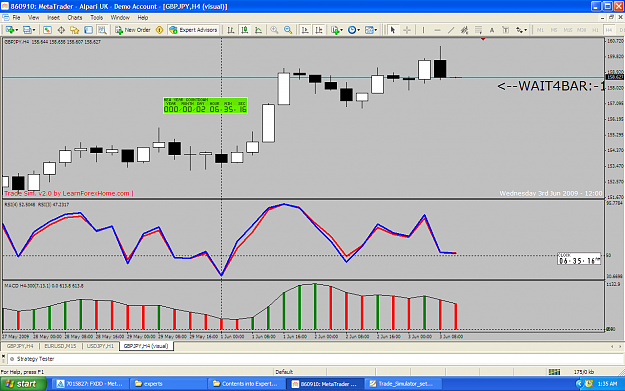Select the GBPJPY,H4 (visual) chart tab

[146, 346]
